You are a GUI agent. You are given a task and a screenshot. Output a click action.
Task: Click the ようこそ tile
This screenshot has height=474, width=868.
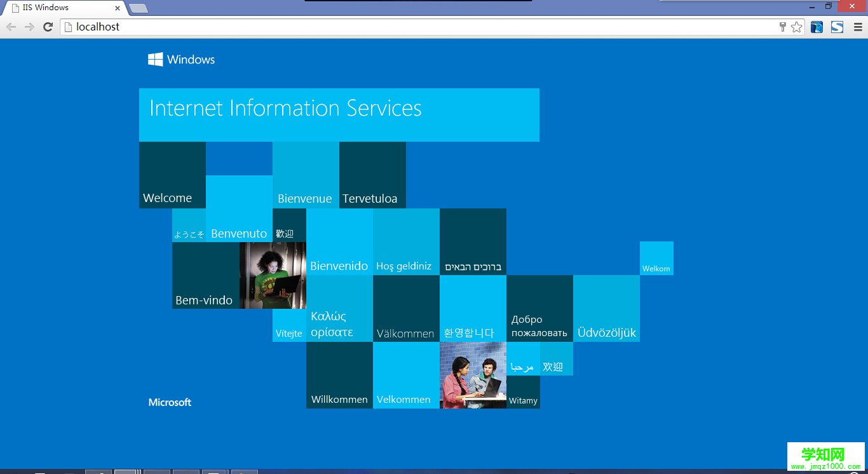click(x=189, y=225)
